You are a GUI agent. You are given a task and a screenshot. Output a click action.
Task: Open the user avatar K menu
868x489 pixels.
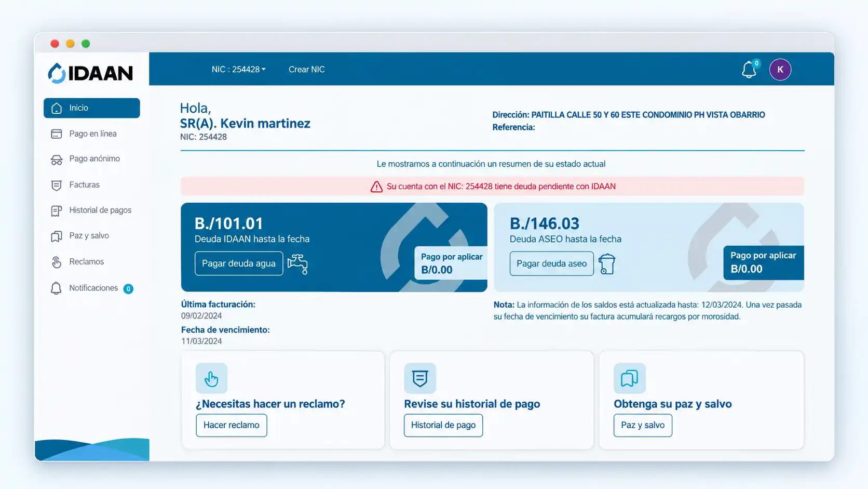pyautogui.click(x=780, y=70)
